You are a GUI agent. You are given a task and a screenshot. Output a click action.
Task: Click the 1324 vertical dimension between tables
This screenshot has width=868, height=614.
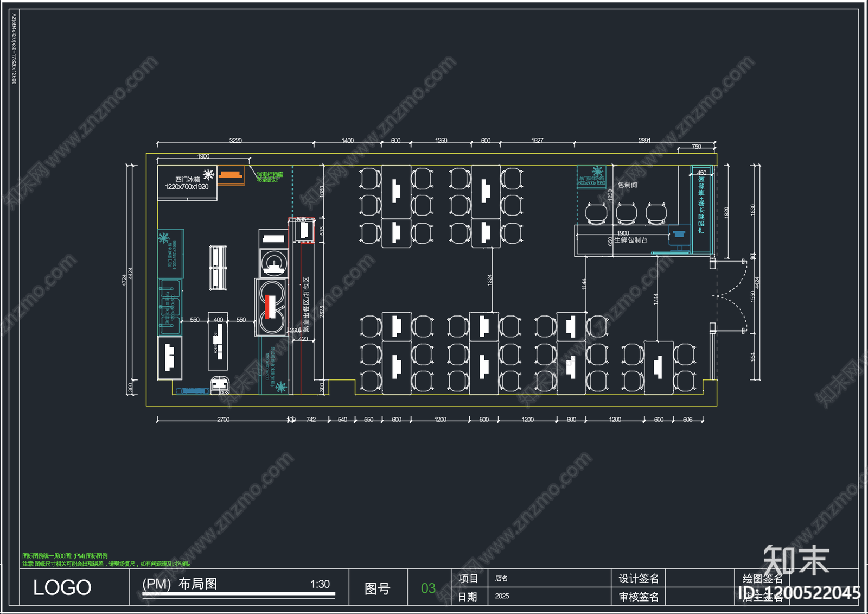[489, 280]
